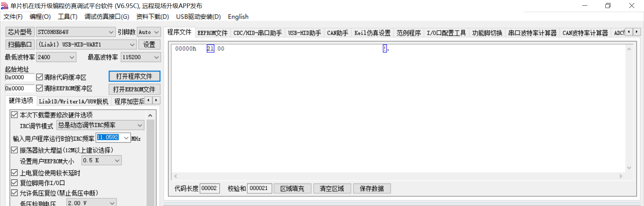This screenshot has height=206, width=644.
Task: Select Link1D/Writer1A/U8W脱机 tab
Action: coord(73,101)
